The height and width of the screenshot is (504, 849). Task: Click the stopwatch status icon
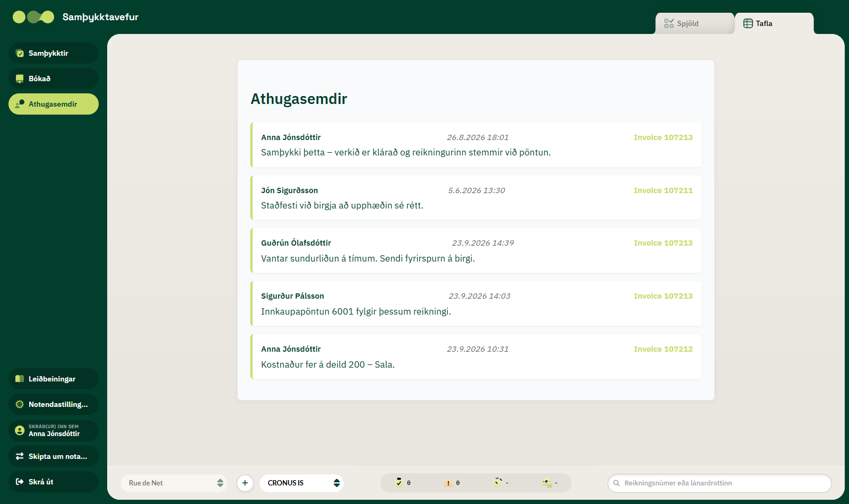click(x=497, y=482)
